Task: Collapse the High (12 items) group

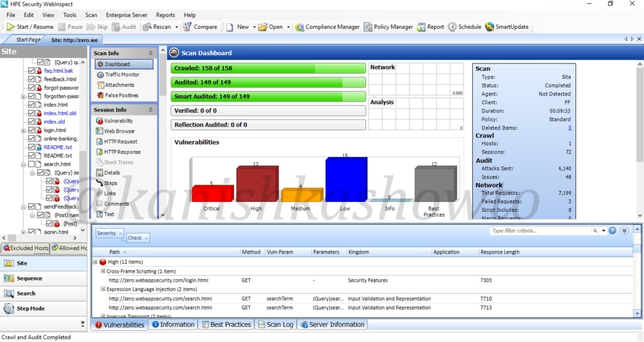Action: coord(96,262)
